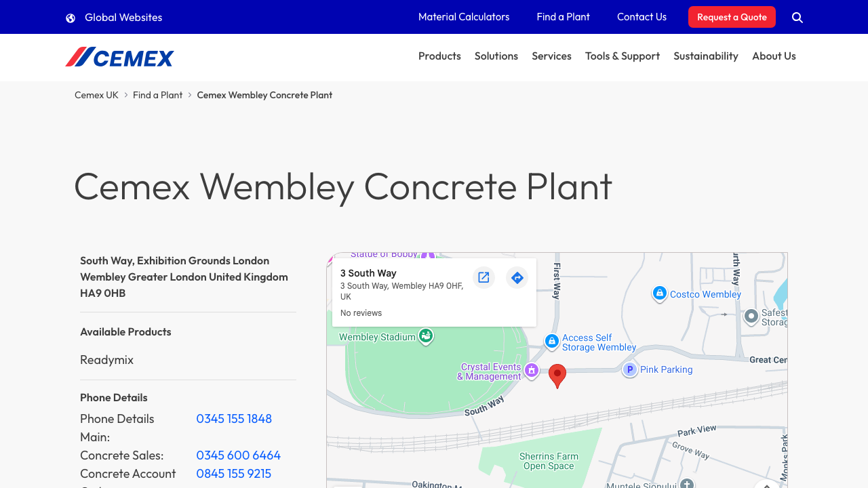Open the search icon in the top bar
Image resolution: width=868 pixels, height=488 pixels.
click(797, 17)
